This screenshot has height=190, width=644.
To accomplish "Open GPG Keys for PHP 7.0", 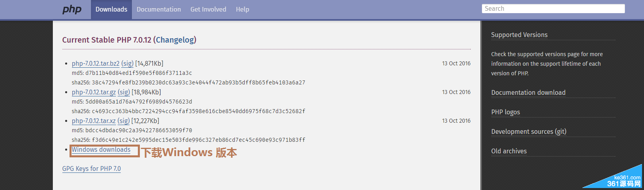I will pyautogui.click(x=91, y=168).
